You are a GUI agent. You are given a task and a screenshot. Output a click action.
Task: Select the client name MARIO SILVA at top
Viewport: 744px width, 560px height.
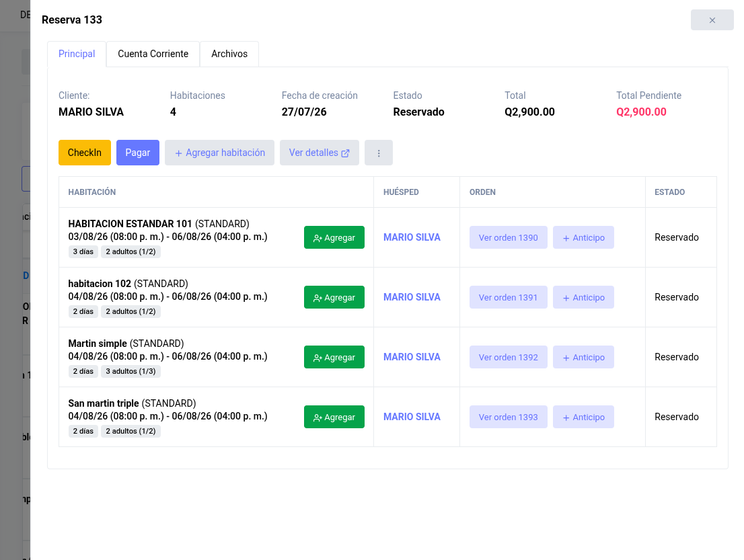click(x=91, y=112)
